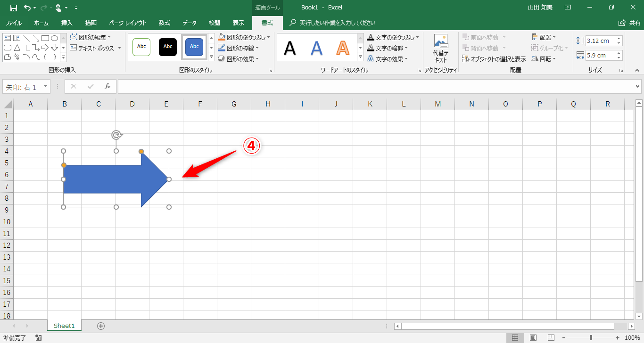The image size is (644, 343).
Task: Switch to the 数式 tab
Action: pyautogui.click(x=165, y=23)
